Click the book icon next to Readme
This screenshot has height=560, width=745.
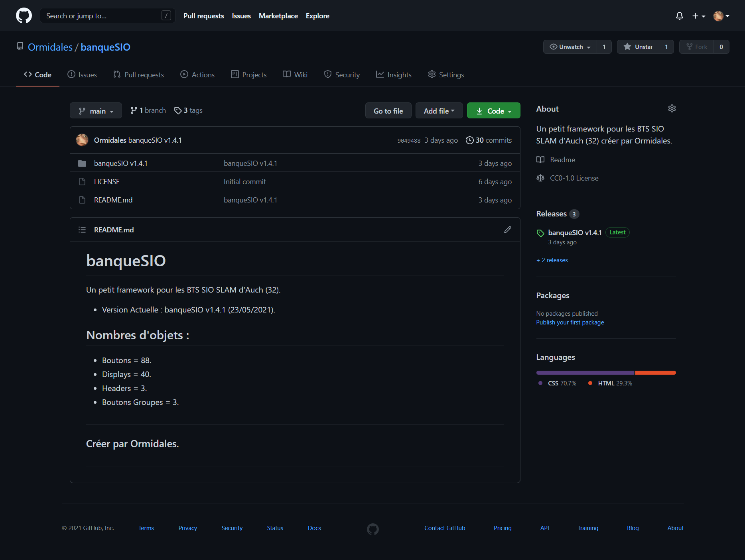tap(540, 160)
